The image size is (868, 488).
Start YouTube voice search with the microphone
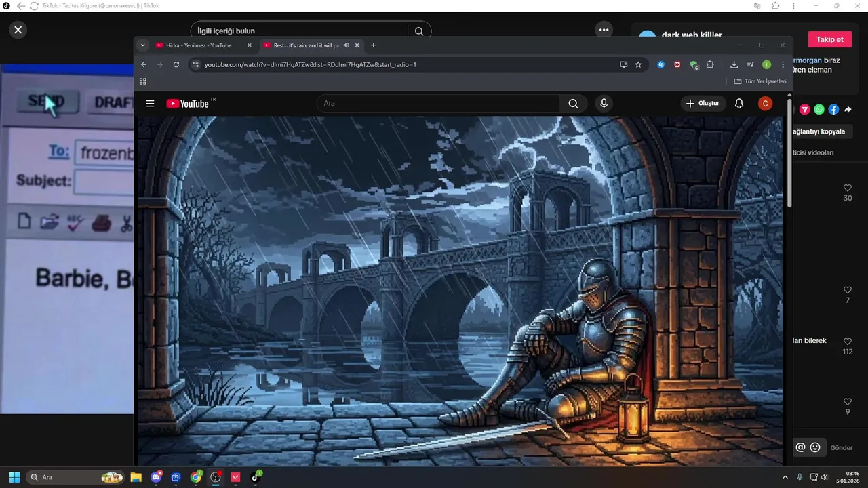[604, 103]
